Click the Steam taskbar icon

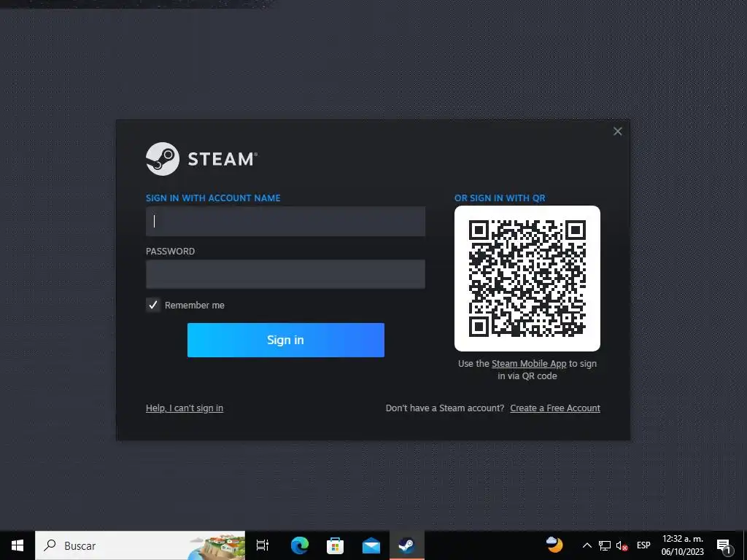pos(406,545)
